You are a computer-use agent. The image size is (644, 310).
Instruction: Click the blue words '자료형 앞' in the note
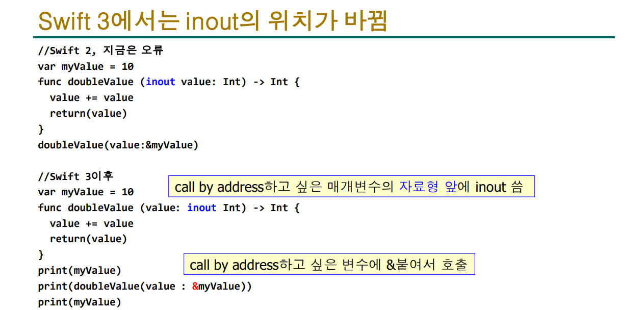[427, 187]
